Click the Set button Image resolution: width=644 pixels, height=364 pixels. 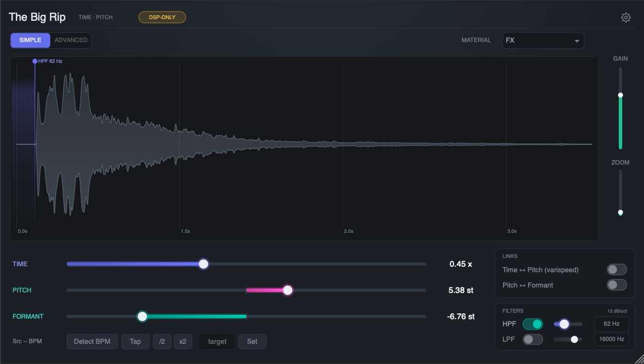(252, 342)
